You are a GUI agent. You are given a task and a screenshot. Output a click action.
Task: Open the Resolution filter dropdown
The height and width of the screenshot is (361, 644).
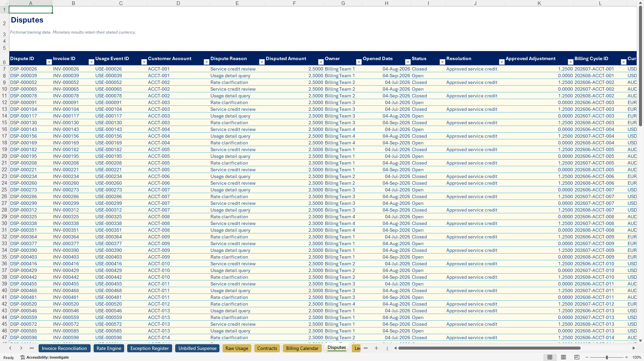pyautogui.click(x=502, y=62)
